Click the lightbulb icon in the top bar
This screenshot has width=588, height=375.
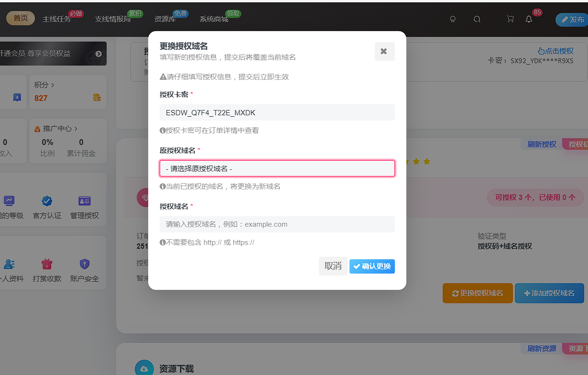point(452,19)
